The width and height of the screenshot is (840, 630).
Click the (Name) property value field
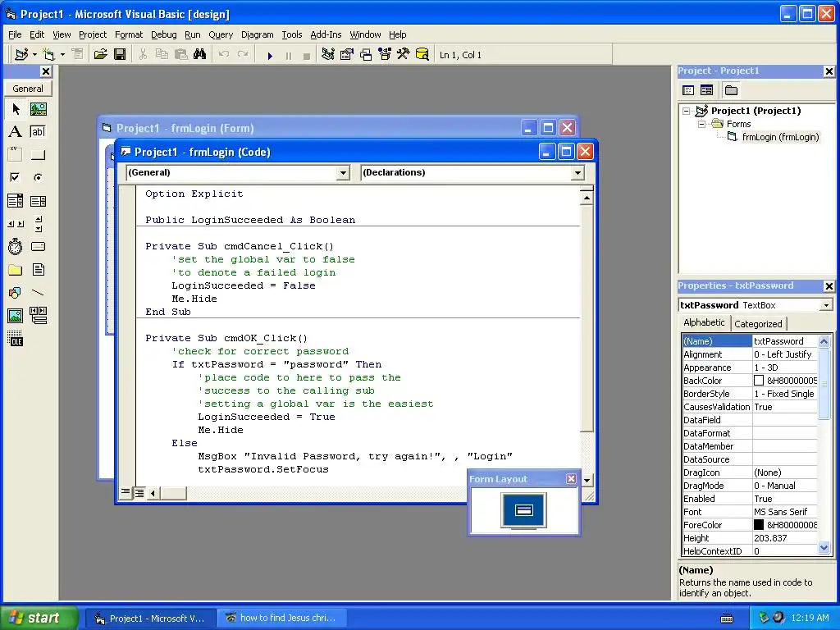(x=785, y=341)
